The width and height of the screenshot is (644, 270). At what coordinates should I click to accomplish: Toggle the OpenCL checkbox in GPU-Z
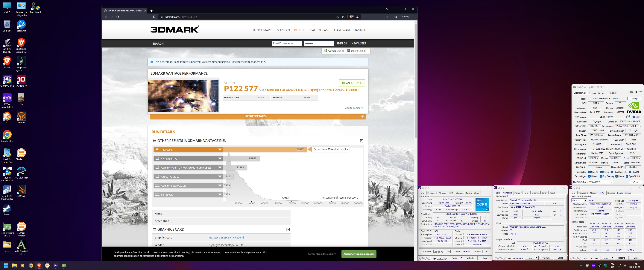[590, 172]
